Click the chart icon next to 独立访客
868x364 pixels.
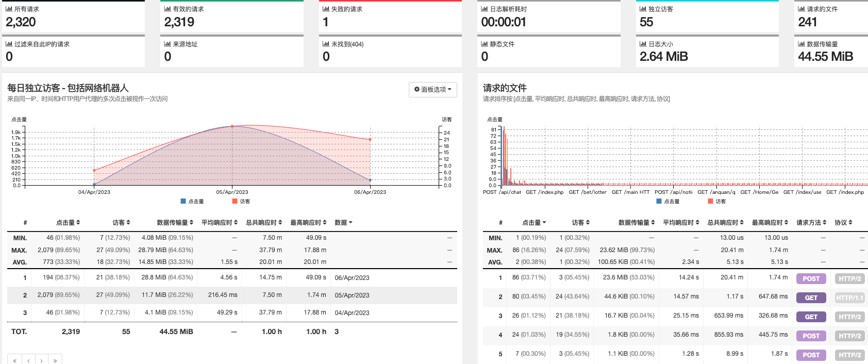pyautogui.click(x=643, y=9)
